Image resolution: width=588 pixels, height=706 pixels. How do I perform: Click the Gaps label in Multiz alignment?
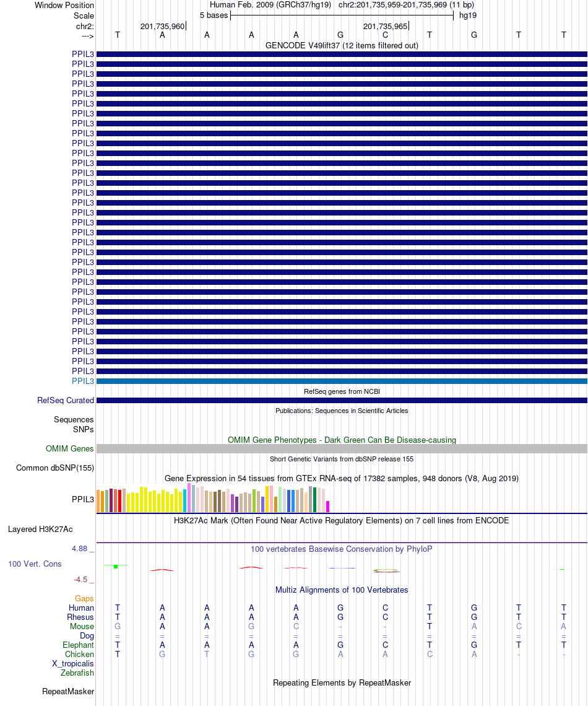coord(84,598)
